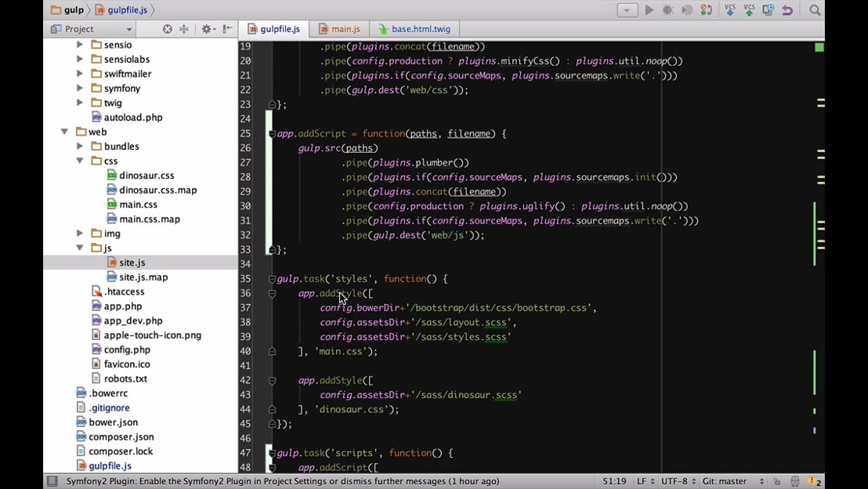Expand the twig folder
This screenshot has width=868, height=489.
(80, 103)
